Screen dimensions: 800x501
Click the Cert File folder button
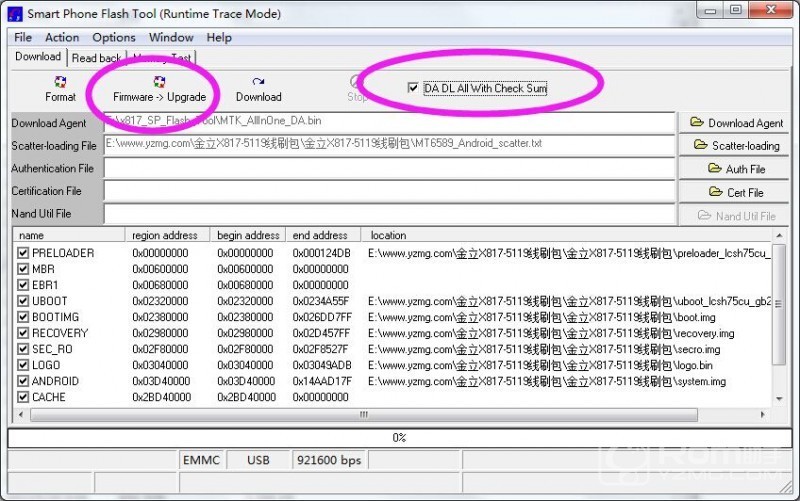tap(734, 192)
